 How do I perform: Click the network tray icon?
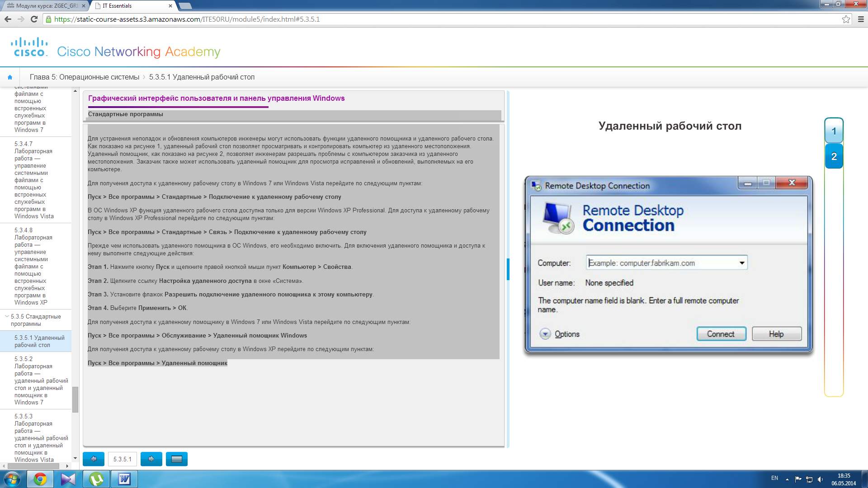[809, 479]
